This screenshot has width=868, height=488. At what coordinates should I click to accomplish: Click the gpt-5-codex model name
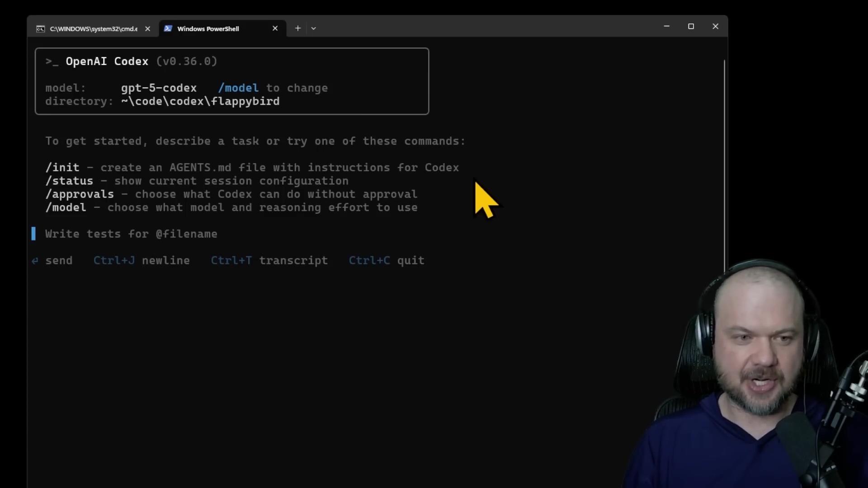[x=159, y=88]
